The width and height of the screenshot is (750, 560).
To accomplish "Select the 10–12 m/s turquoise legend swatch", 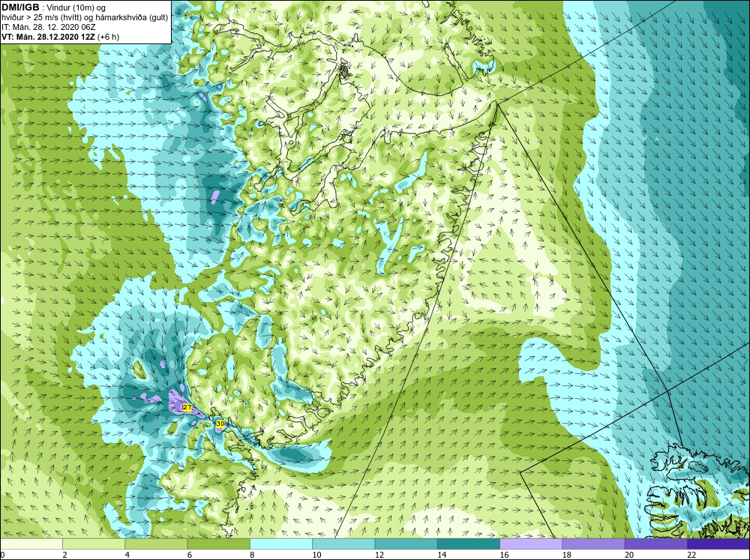I will coord(343,544).
